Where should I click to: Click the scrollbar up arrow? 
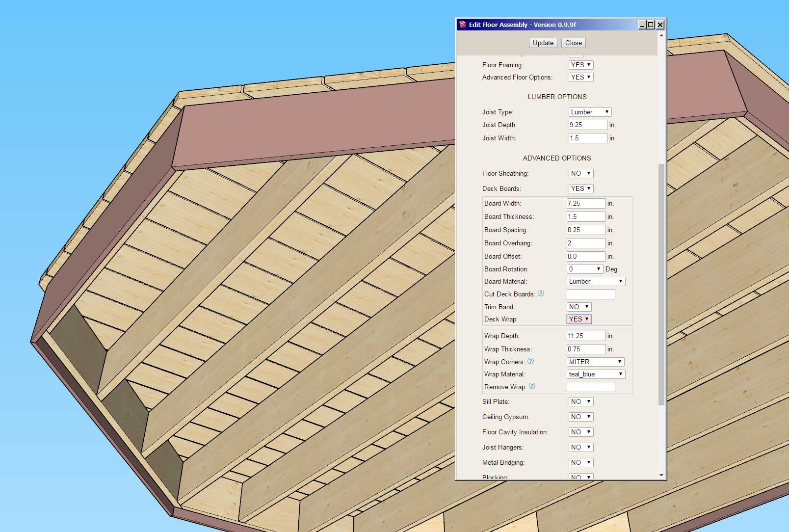[x=661, y=35]
